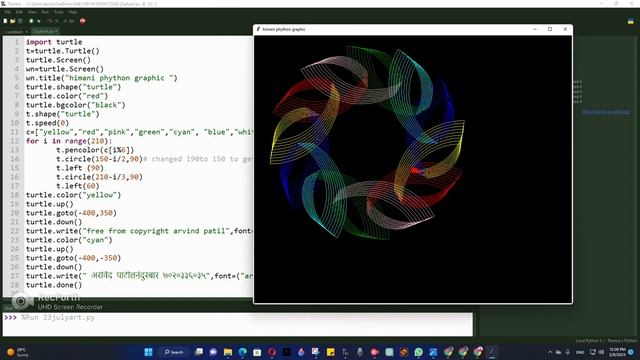
Task: Click the turtle graphics drawing canvas
Action: (x=413, y=169)
